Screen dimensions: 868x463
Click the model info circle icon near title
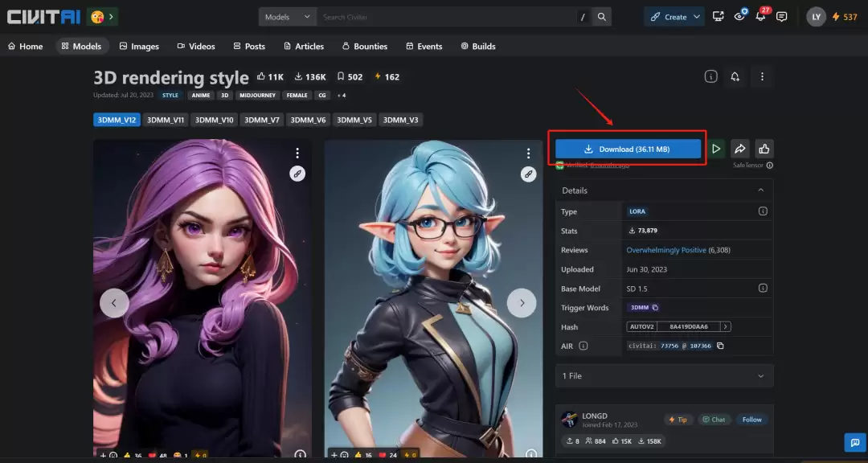coord(710,77)
